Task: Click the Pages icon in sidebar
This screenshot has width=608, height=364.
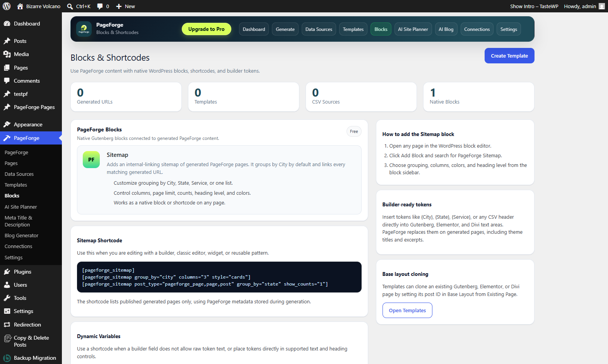Action: tap(7, 68)
